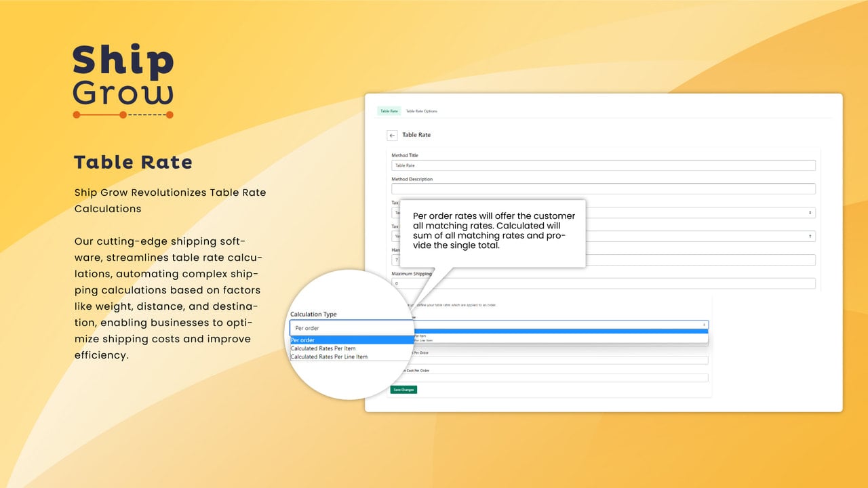Image resolution: width=868 pixels, height=488 pixels.
Task: Click the field containing value 7
Action: pyautogui.click(x=603, y=260)
